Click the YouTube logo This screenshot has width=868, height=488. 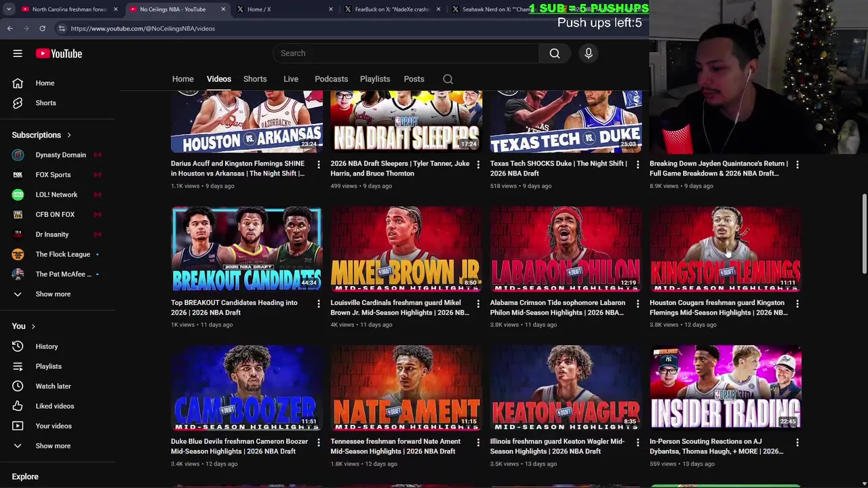59,54
